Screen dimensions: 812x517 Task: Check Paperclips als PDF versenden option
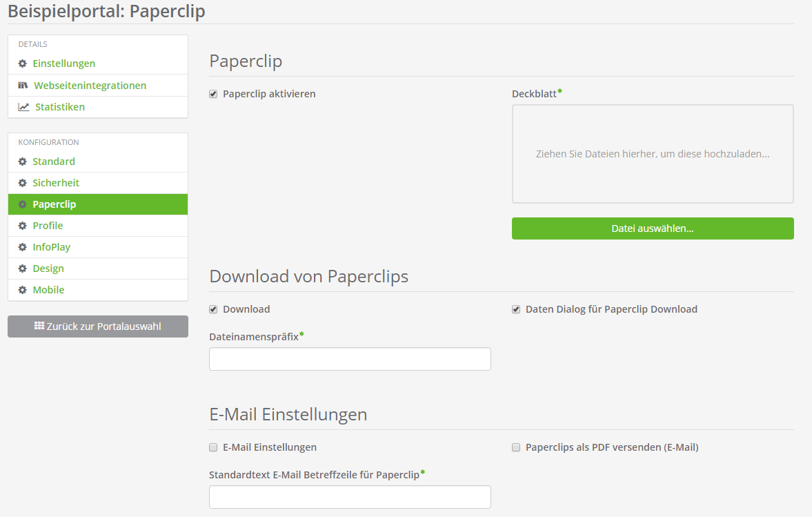click(x=516, y=447)
